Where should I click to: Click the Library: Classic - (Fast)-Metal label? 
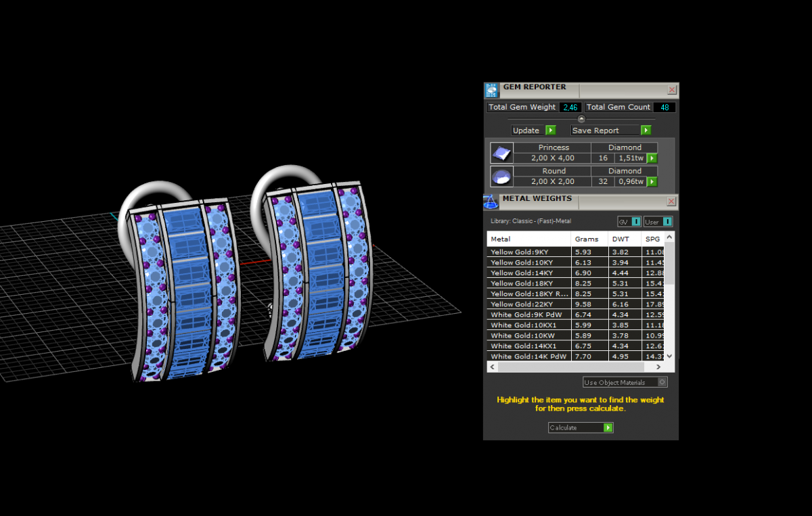tap(531, 221)
